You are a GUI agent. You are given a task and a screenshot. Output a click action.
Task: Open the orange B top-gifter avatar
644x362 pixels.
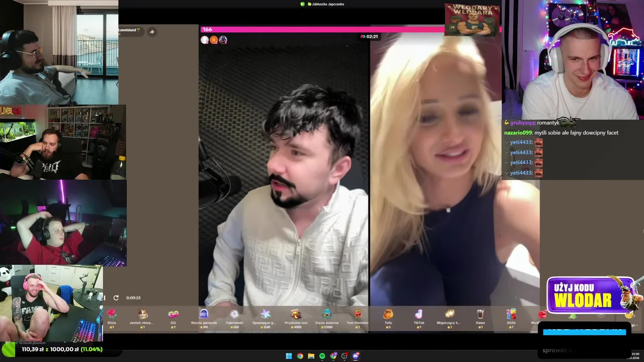214,40
